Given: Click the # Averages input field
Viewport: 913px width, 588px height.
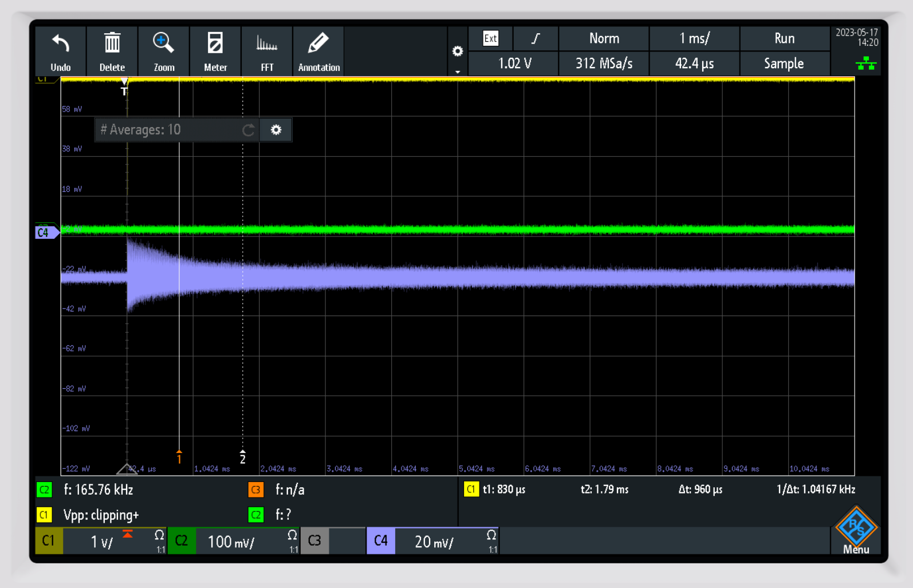Looking at the screenshot, I should pyautogui.click(x=169, y=130).
